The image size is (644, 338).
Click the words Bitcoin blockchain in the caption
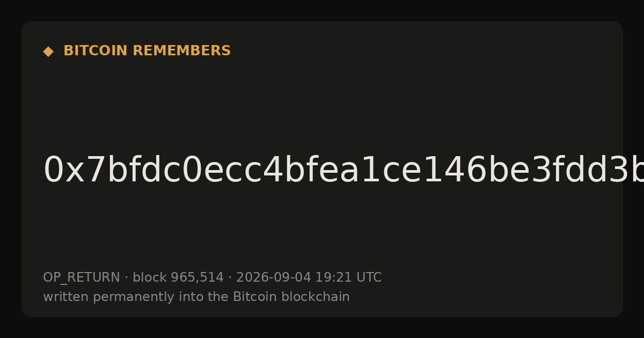(x=291, y=297)
